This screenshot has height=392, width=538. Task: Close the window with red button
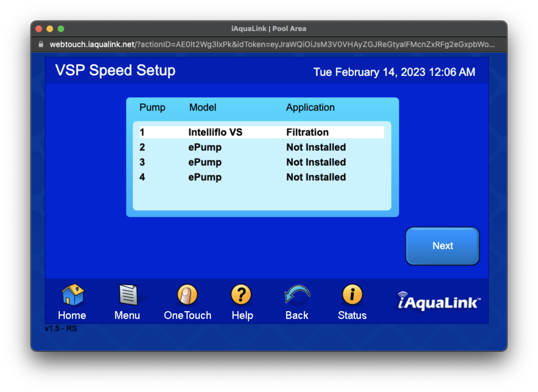[x=39, y=29]
